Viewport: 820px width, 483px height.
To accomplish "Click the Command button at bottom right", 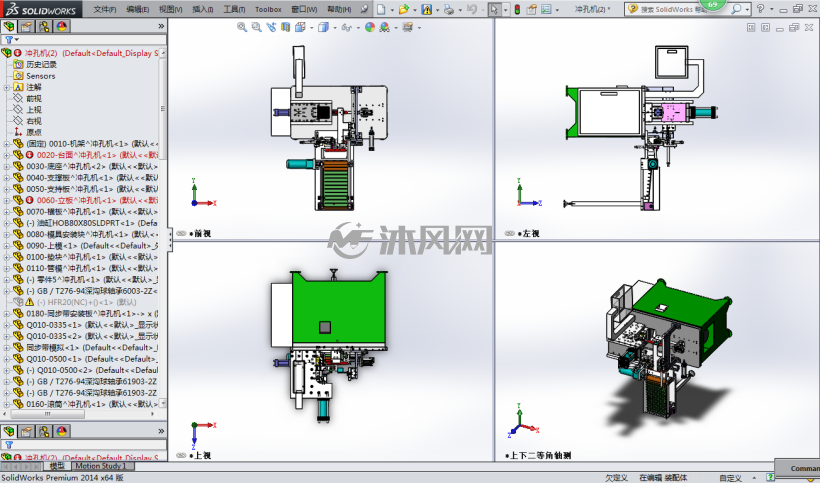I will tap(798, 468).
